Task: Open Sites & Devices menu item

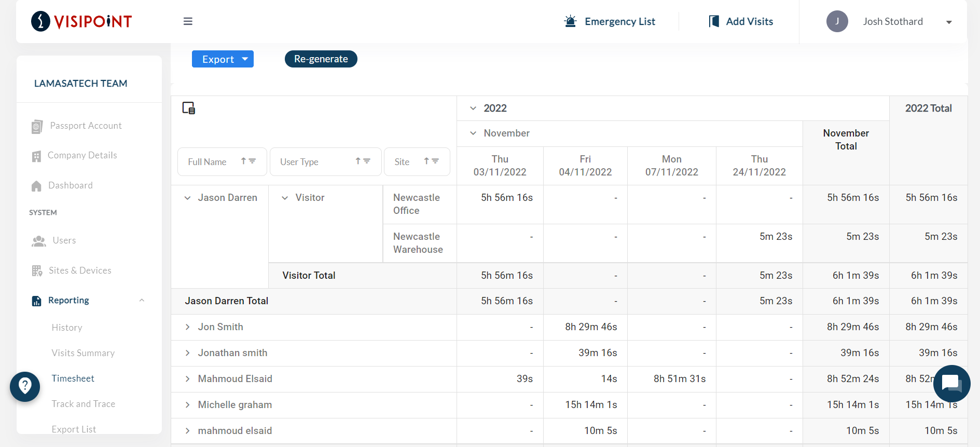Action: (x=80, y=270)
